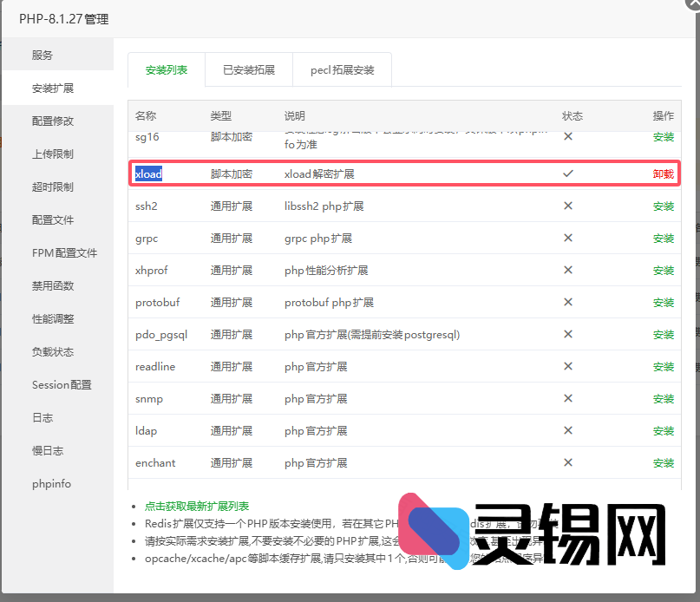Click the × status icon for the grpc extension
The width and height of the screenshot is (700, 602).
click(568, 238)
